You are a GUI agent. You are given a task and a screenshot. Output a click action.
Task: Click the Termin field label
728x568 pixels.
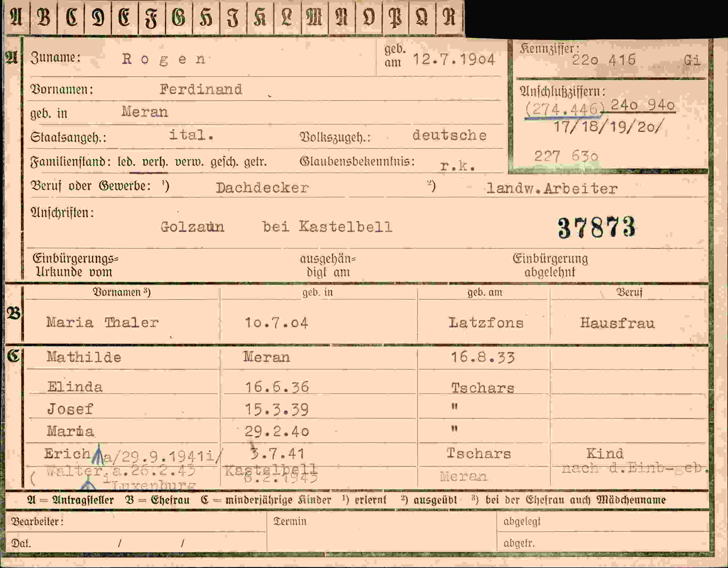pos(290,521)
